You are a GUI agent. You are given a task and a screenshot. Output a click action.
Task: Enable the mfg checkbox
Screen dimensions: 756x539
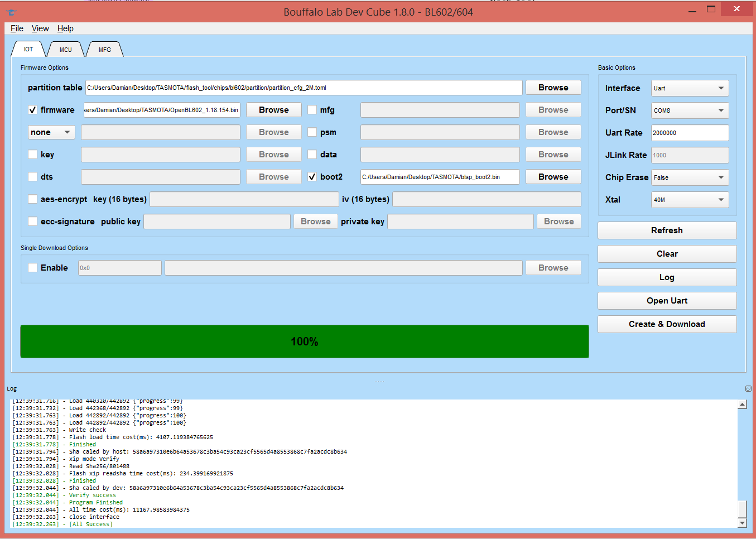312,110
